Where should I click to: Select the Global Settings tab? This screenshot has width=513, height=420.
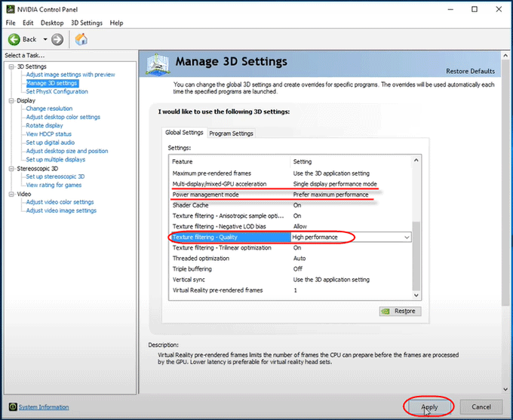[x=184, y=133]
